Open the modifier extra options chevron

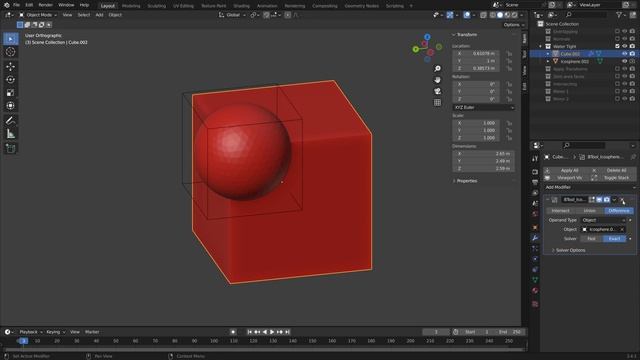(614, 200)
